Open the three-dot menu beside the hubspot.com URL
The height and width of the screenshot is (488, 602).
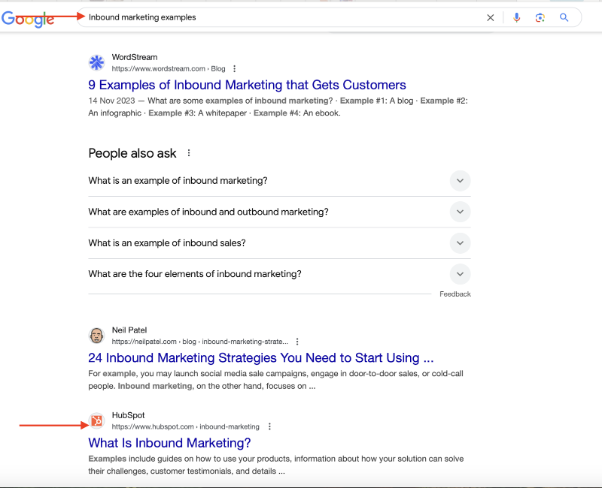click(270, 427)
